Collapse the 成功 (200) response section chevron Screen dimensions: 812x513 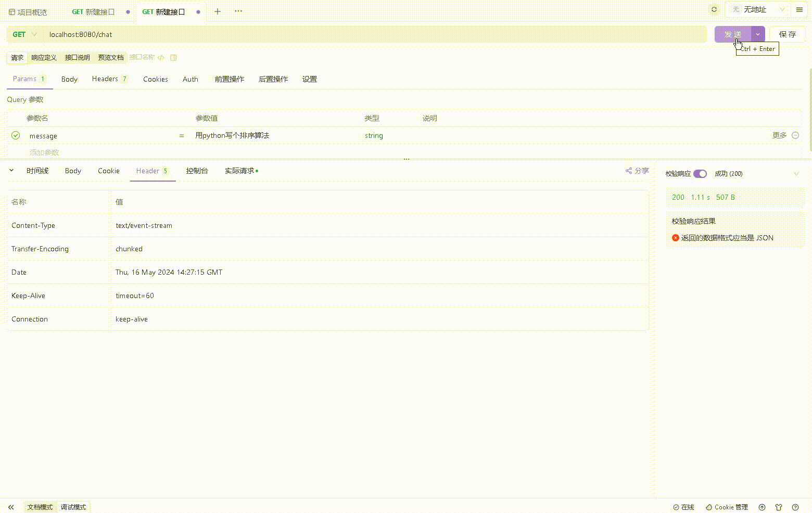pyautogui.click(x=797, y=173)
